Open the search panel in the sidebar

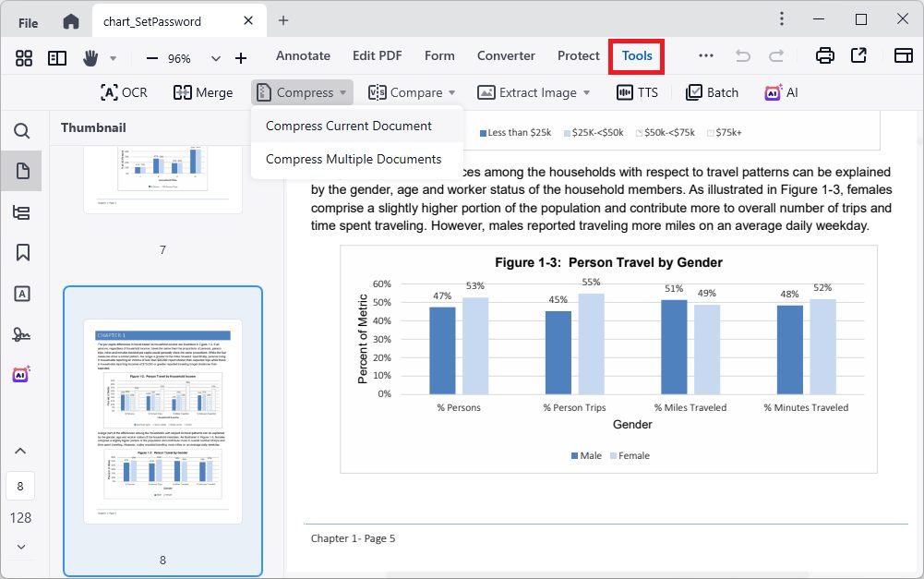click(x=22, y=131)
